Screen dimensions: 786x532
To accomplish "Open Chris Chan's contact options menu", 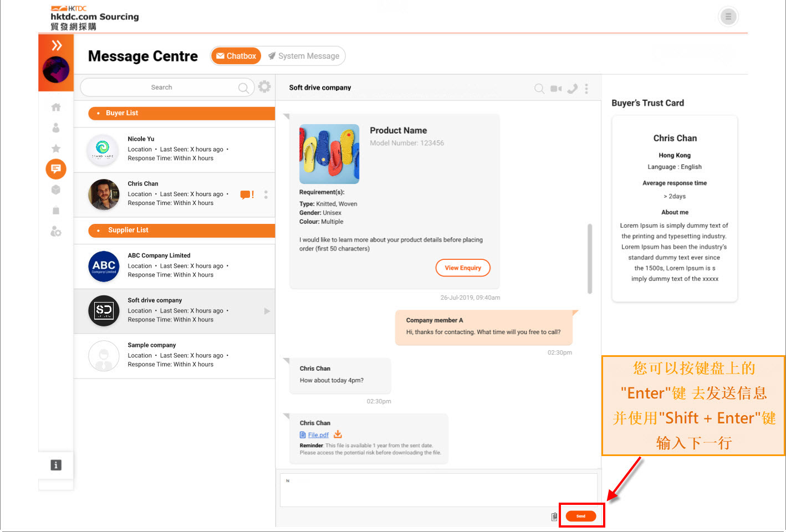I will coord(266,195).
